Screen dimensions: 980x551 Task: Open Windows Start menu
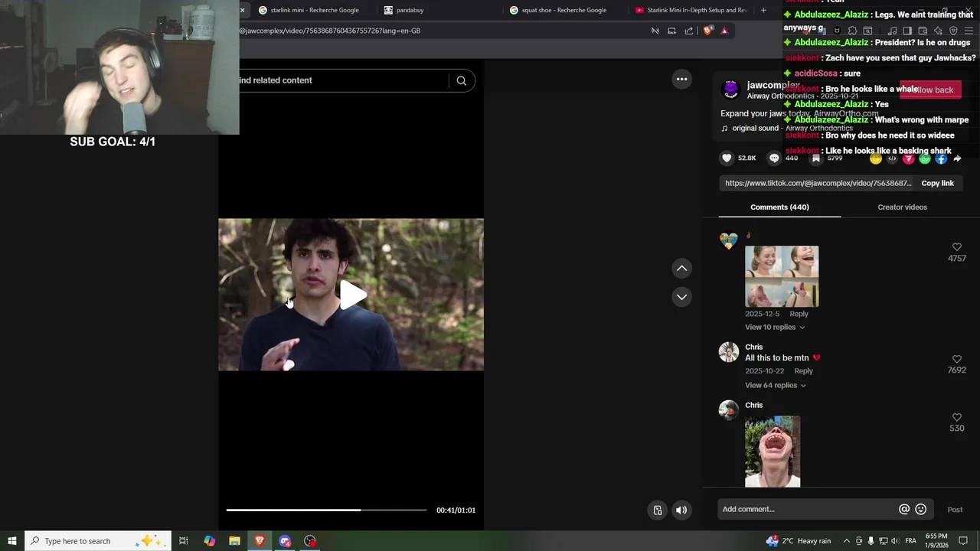(12, 541)
